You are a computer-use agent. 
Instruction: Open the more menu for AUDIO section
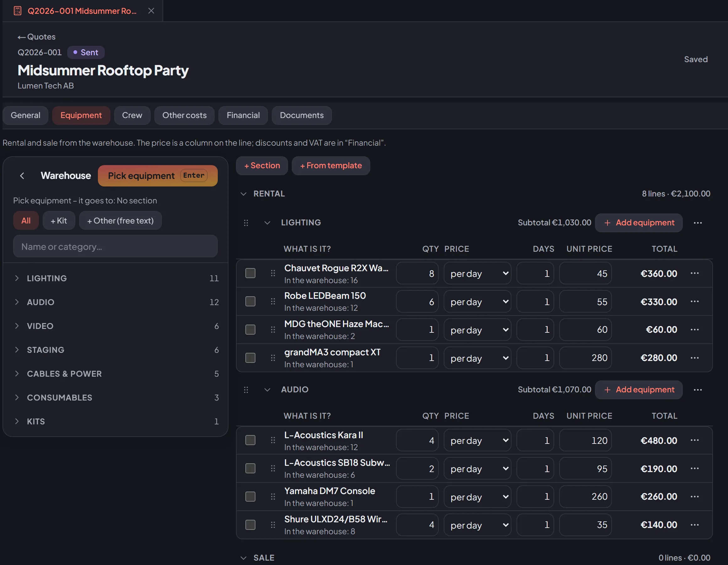698,390
